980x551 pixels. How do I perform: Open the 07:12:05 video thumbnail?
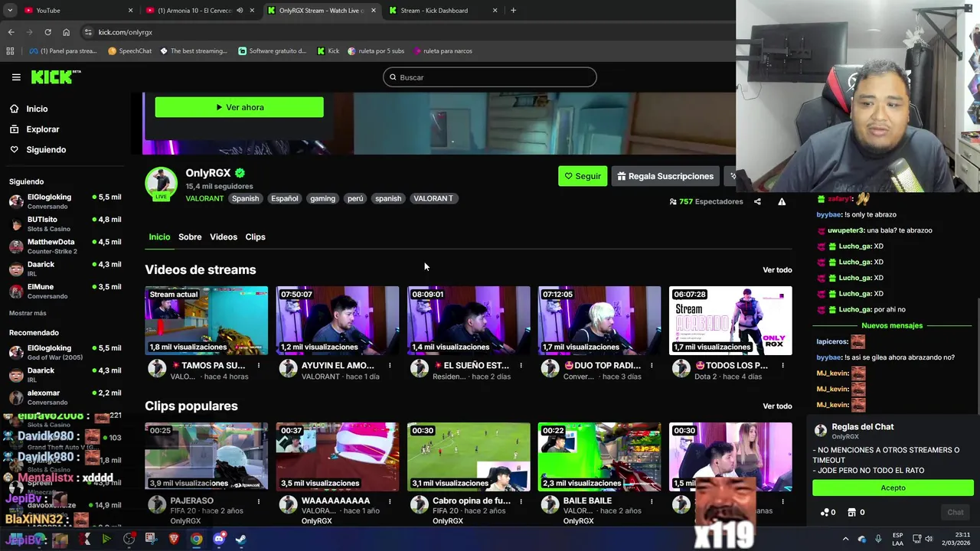click(x=599, y=321)
